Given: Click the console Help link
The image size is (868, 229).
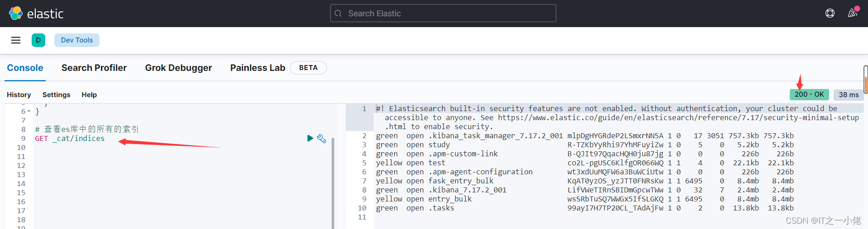Looking at the screenshot, I should 89,95.
